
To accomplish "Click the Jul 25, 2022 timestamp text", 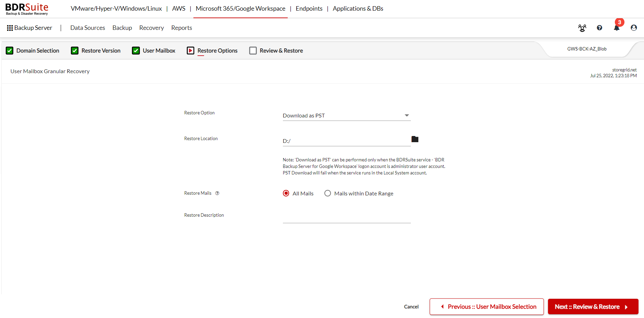I will 613,76.
